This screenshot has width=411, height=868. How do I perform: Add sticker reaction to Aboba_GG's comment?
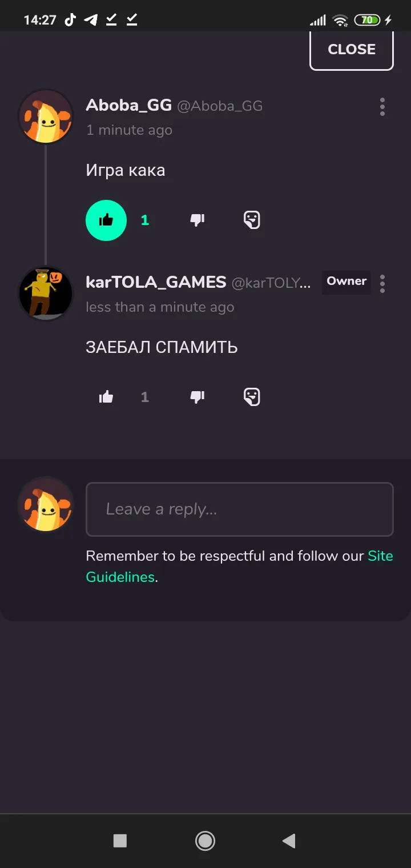click(252, 220)
